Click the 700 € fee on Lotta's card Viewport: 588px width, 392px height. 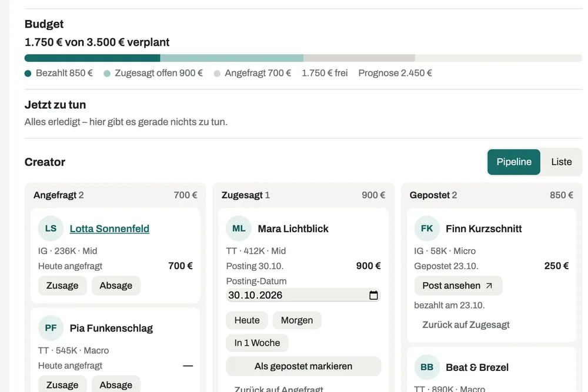[181, 266]
